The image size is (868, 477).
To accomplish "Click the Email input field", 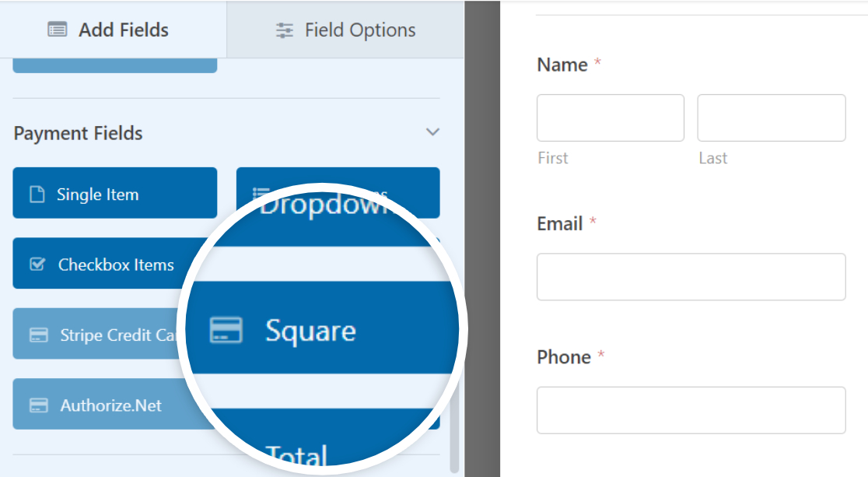I will pos(691,276).
